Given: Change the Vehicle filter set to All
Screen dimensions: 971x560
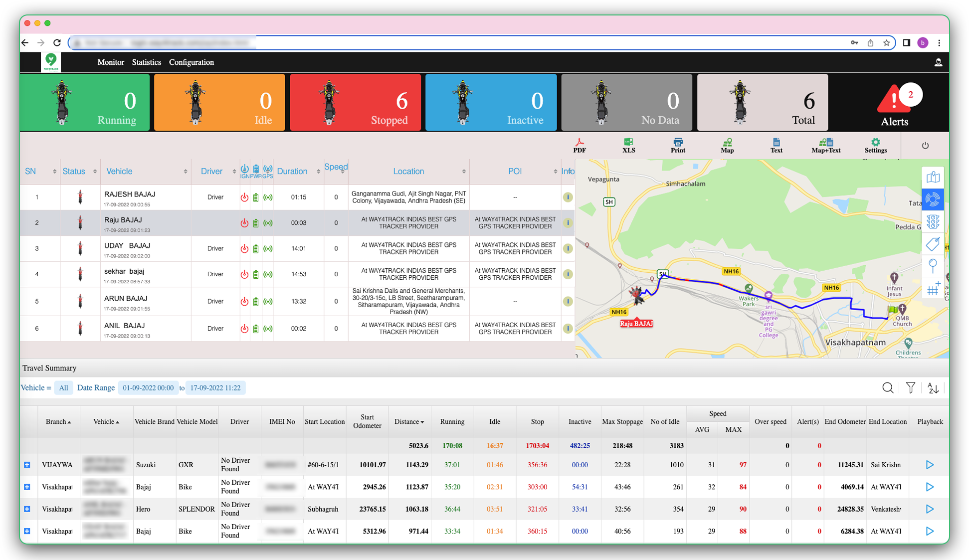Looking at the screenshot, I should (x=63, y=388).
